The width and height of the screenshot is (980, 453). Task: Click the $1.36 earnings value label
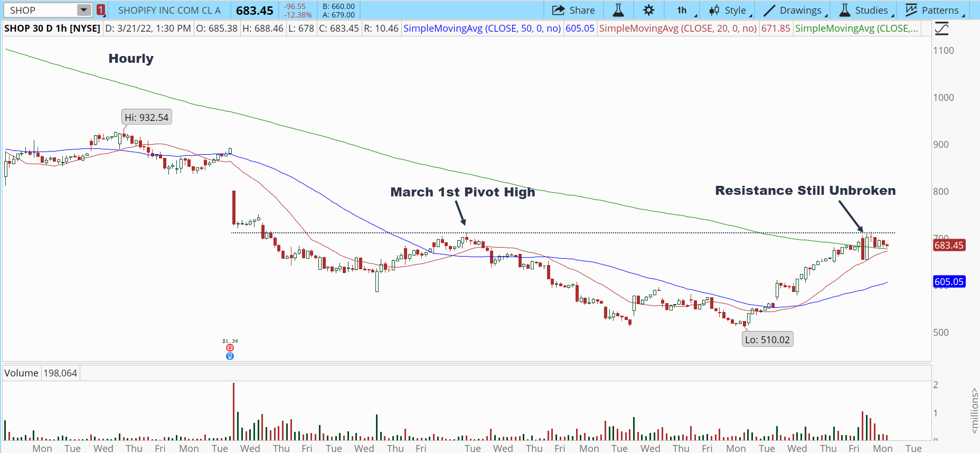(230, 341)
